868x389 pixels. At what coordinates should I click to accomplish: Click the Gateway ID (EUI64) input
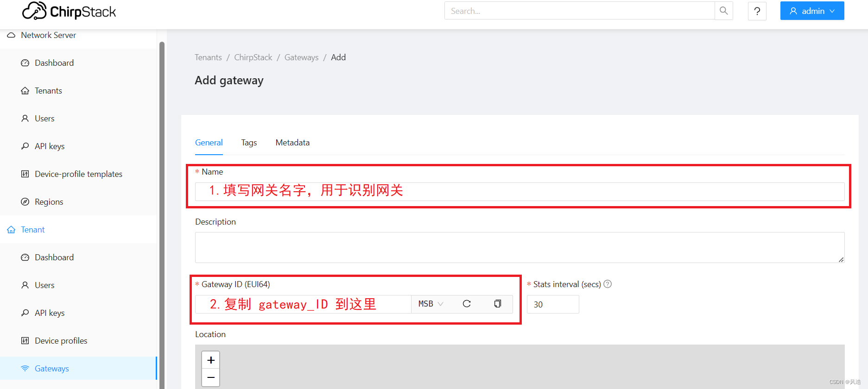click(x=303, y=304)
